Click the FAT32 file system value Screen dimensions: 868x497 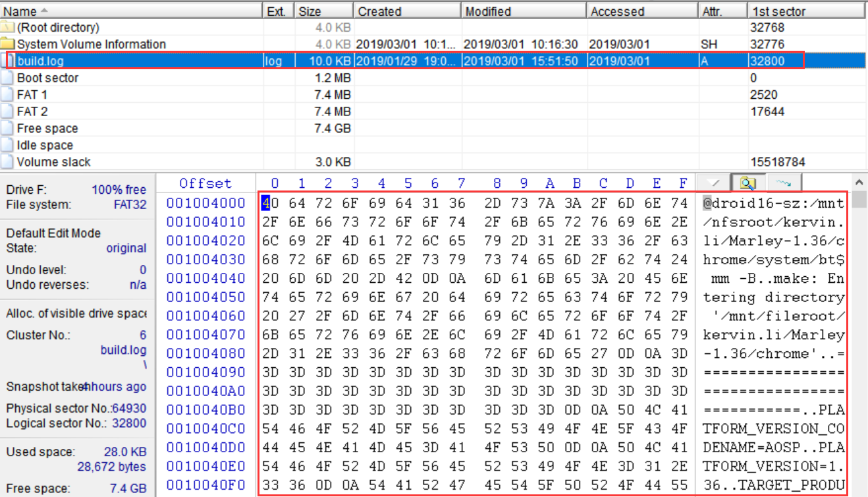tap(130, 204)
